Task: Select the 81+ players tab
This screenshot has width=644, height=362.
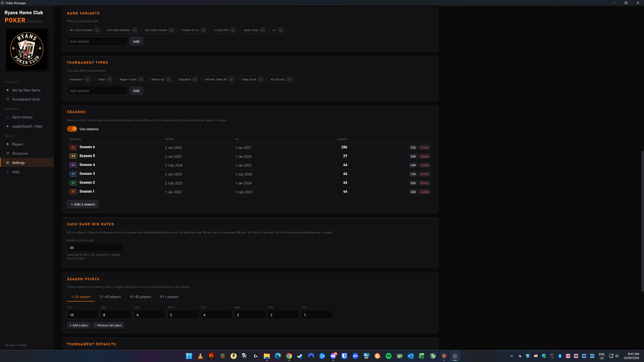Action: click(x=169, y=297)
